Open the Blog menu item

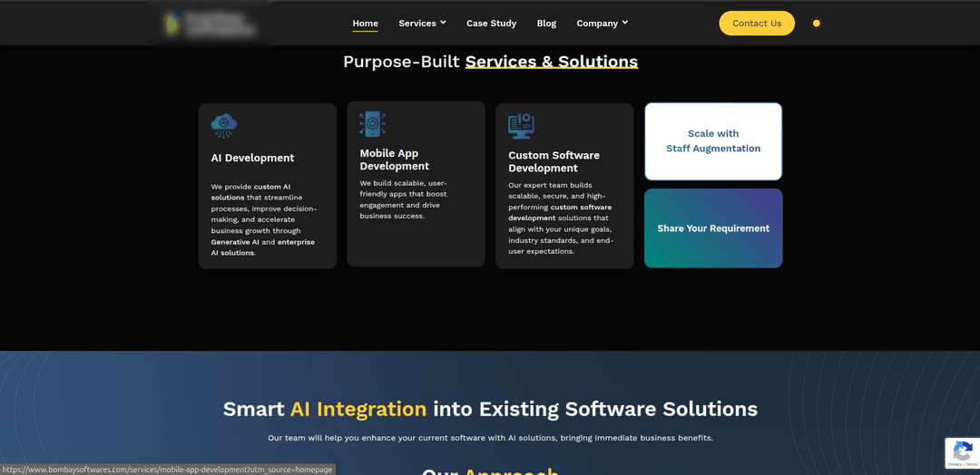[546, 23]
